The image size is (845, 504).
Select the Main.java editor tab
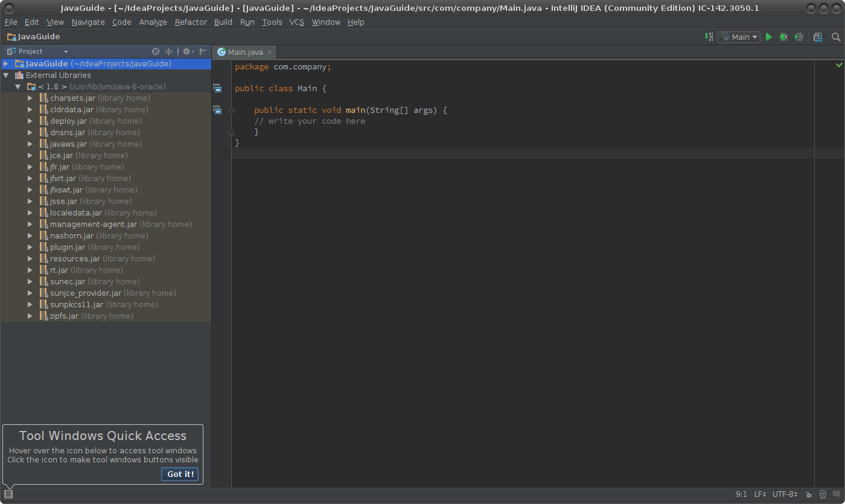pos(244,52)
